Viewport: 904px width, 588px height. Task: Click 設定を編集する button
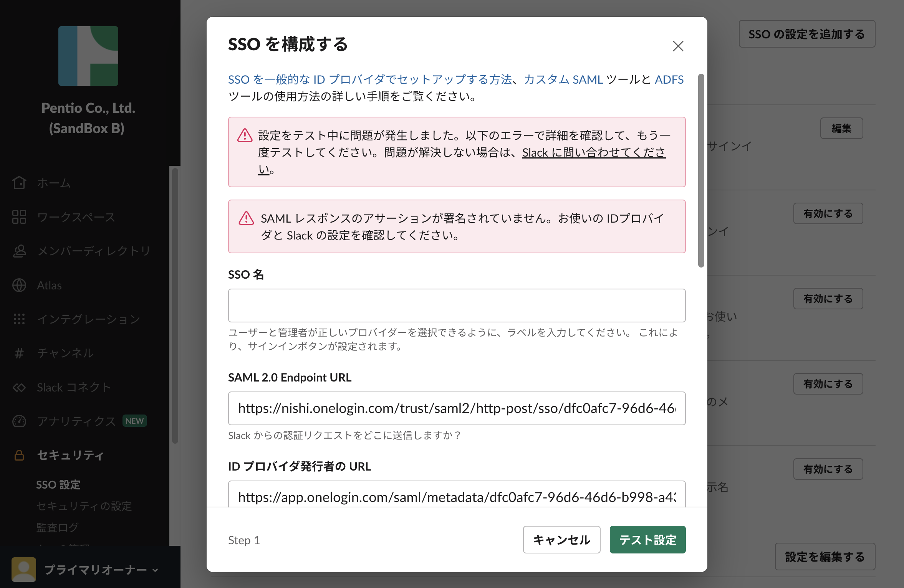tap(825, 557)
